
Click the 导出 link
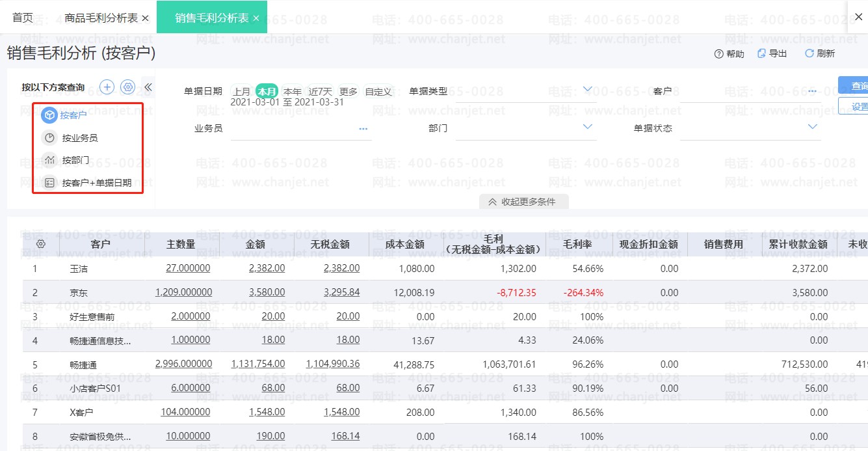click(x=778, y=53)
